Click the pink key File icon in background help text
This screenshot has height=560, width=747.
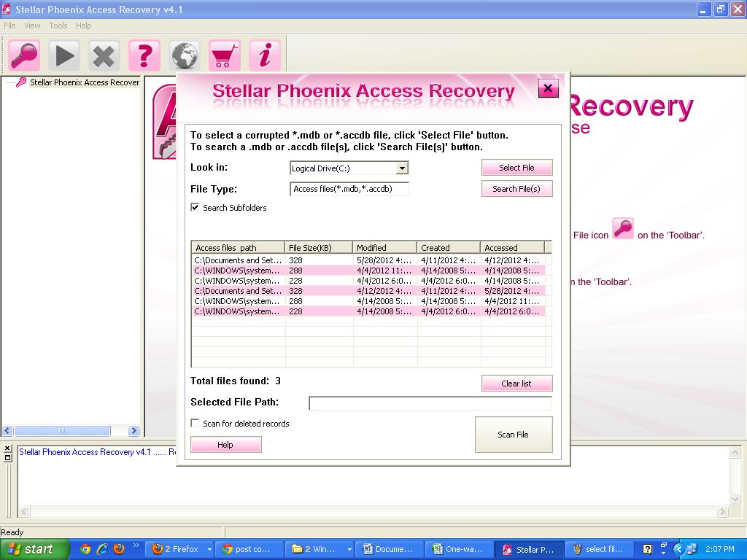623,228
